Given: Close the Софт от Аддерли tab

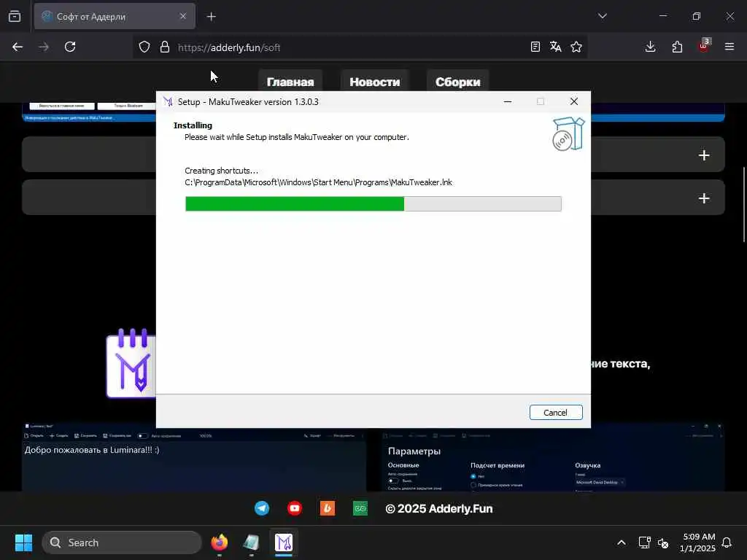Looking at the screenshot, I should click(183, 16).
